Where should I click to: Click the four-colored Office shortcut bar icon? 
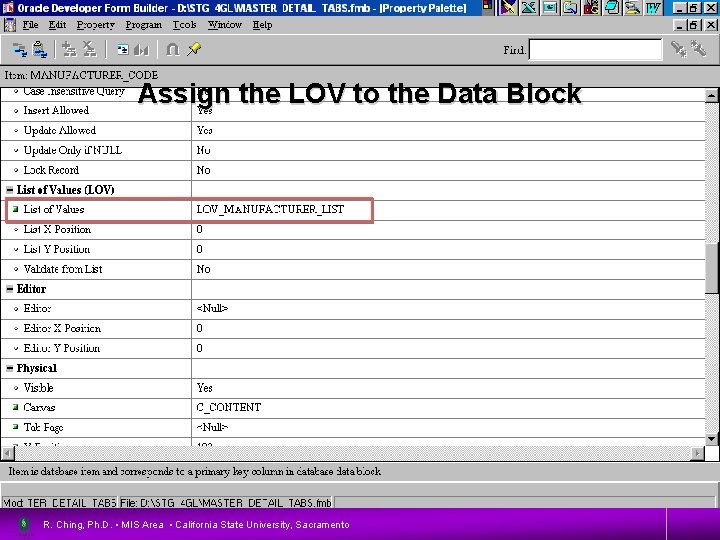coord(488,7)
